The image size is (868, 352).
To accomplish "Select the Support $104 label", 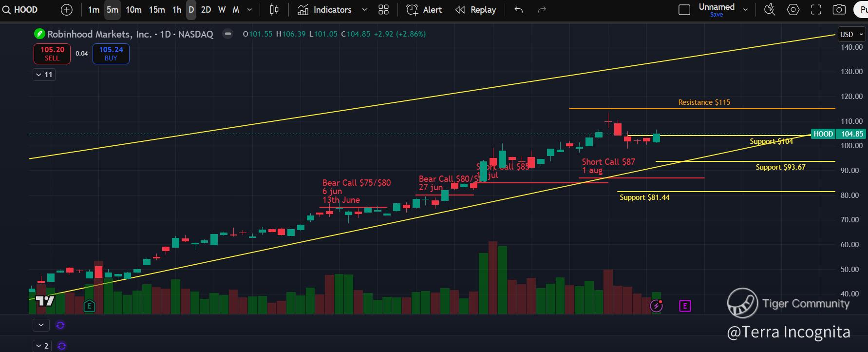I will click(x=771, y=141).
